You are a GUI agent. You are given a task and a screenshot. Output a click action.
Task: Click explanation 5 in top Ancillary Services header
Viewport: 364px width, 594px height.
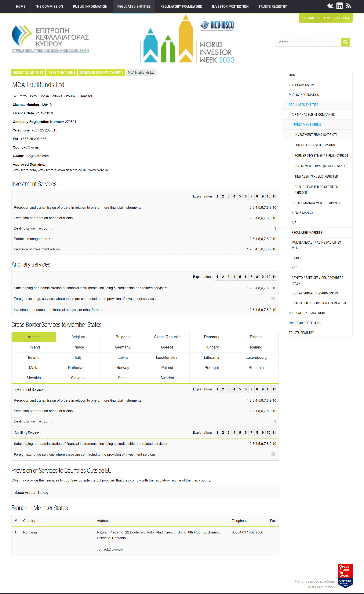coord(240,277)
